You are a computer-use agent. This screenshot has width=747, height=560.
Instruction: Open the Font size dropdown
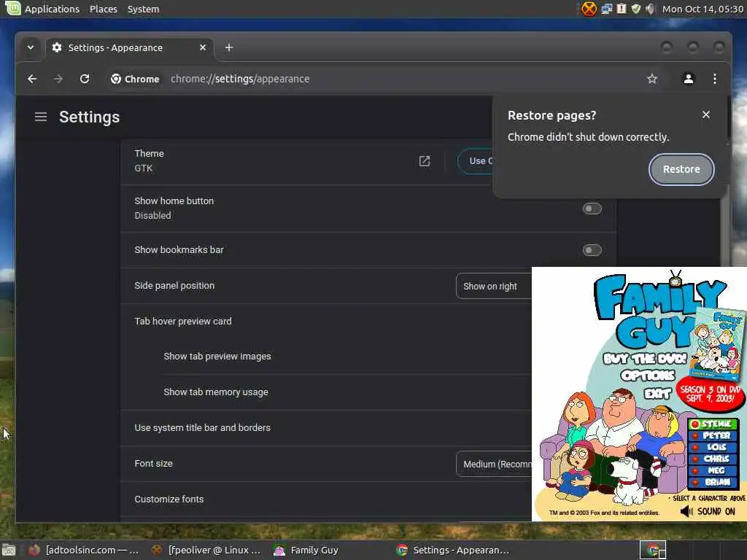click(x=494, y=464)
